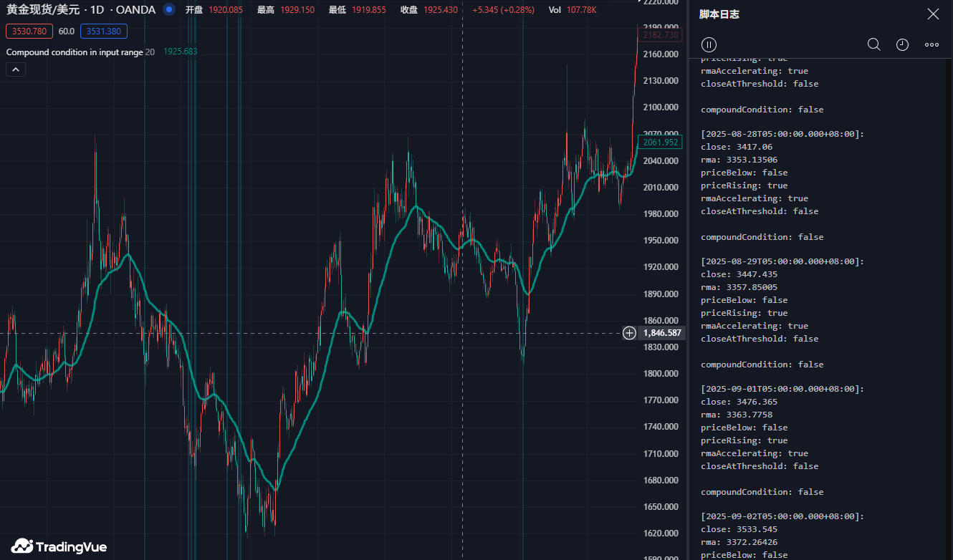This screenshot has width=953, height=560.
Task: Pause the script log output
Action: 709,44
